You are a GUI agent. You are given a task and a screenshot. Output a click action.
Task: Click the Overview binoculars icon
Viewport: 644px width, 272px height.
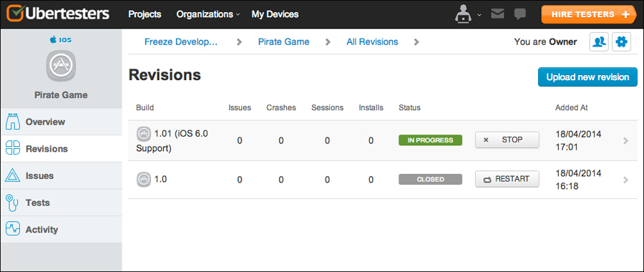click(13, 122)
